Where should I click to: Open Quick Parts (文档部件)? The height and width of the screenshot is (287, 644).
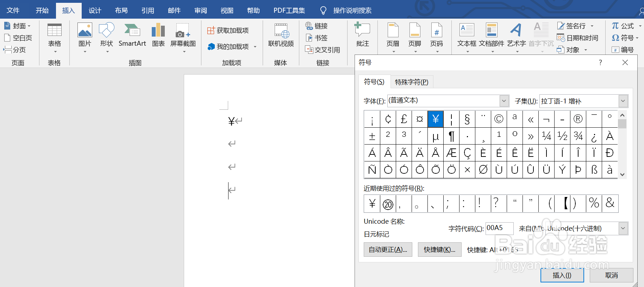click(x=491, y=38)
